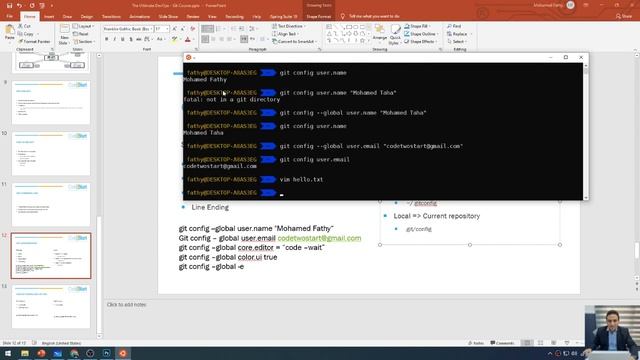Image resolution: width=640 pixels, height=360 pixels.
Task: Cut the selection using Cut
Action: [24, 26]
